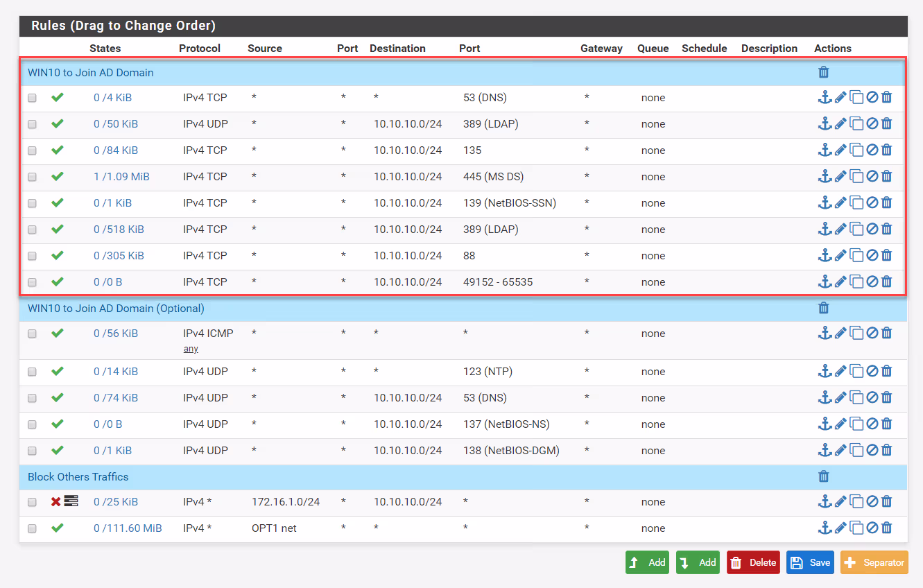Viewport: 923px width, 588px height.
Task: Copy the NetBIOS-NS port 137 rule
Action: coord(856,424)
